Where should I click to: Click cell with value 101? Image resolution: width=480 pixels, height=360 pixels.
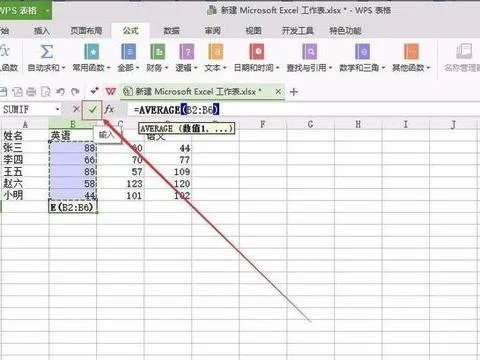click(x=120, y=195)
